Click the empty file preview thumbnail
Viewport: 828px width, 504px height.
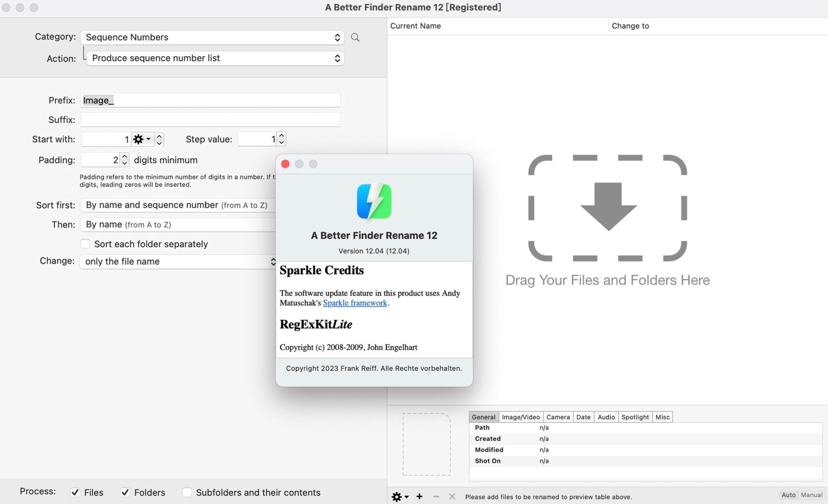click(427, 444)
